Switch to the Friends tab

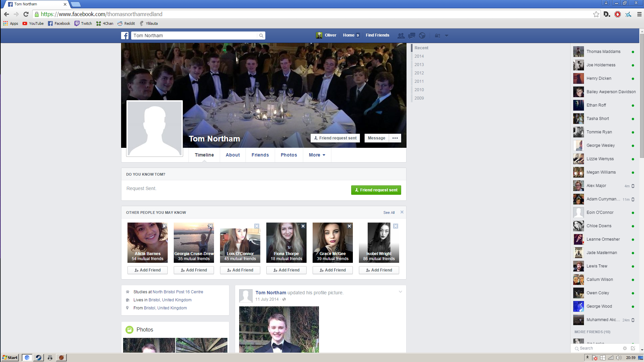[260, 155]
